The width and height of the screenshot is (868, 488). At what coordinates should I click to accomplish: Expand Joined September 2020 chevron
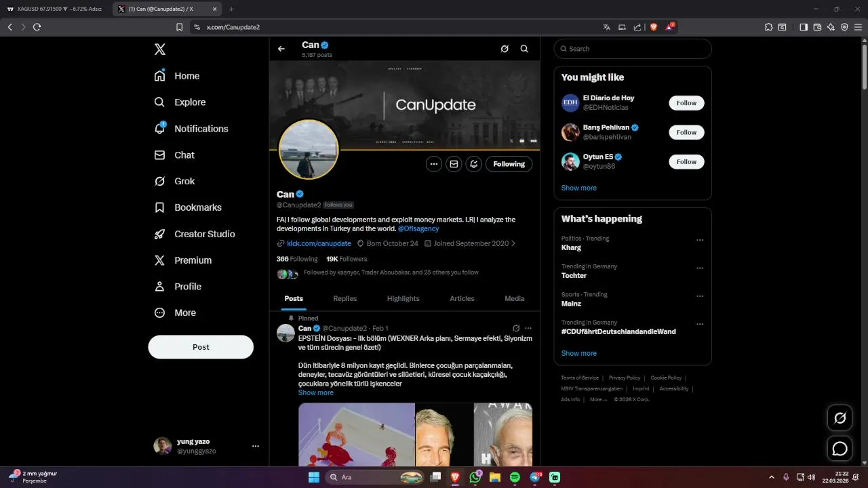pyautogui.click(x=513, y=243)
